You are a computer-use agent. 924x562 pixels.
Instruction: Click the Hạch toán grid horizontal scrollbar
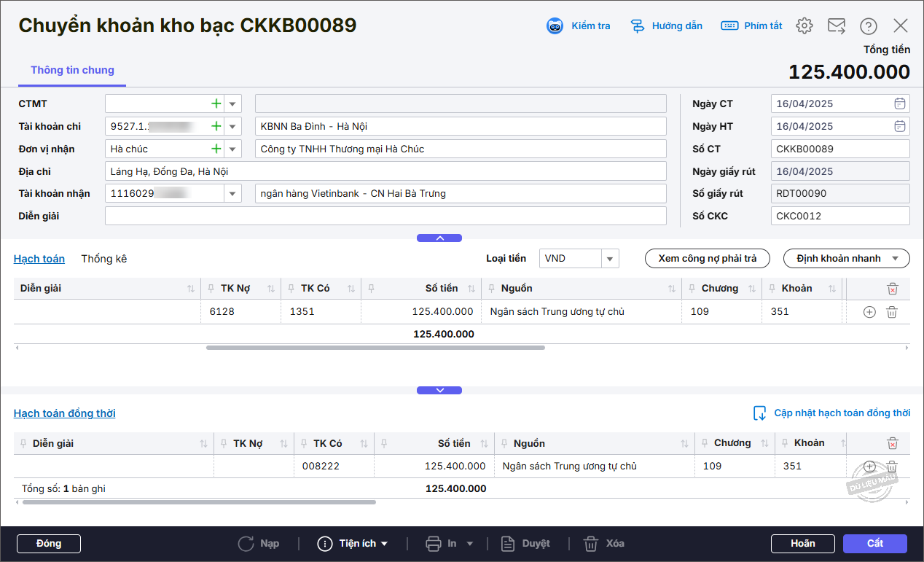pos(375,348)
